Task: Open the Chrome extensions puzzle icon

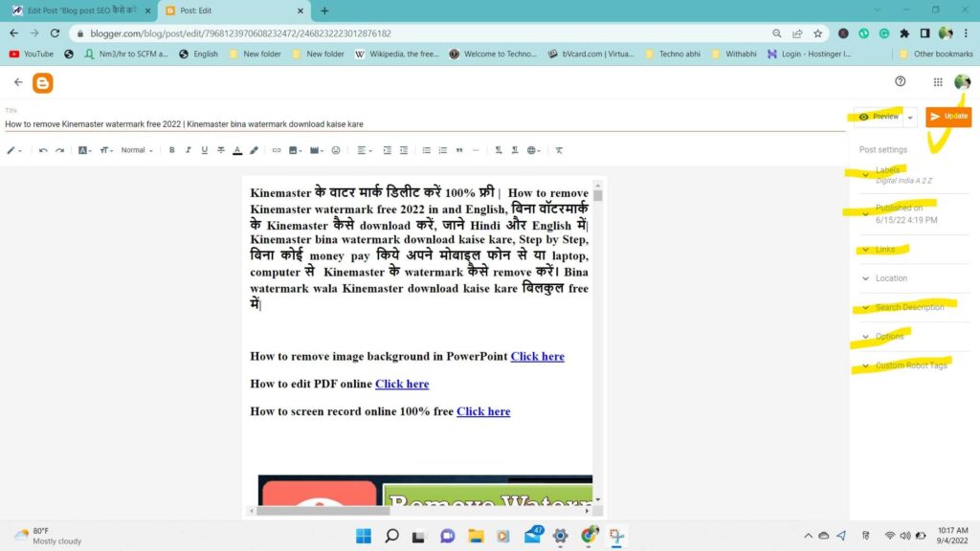Action: (x=904, y=33)
